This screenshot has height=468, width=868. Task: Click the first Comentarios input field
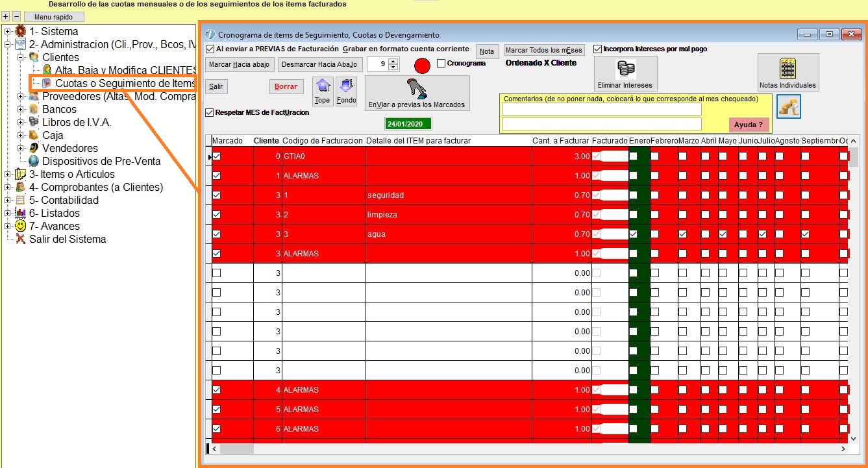602,110
